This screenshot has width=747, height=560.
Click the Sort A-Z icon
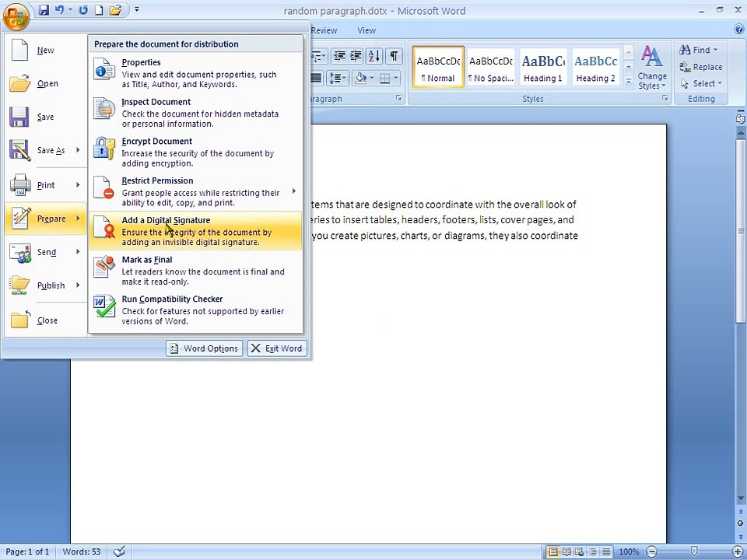pyautogui.click(x=374, y=56)
